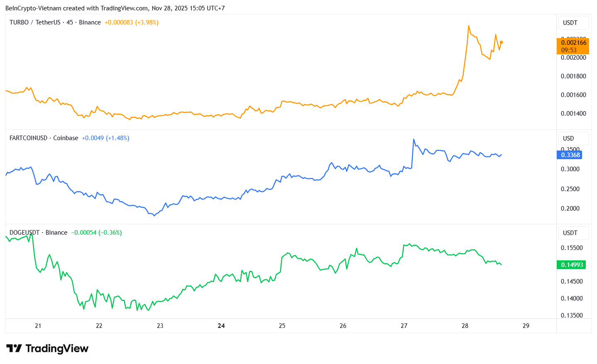This screenshot has width=597, height=364.
Task: Click the FARTCOIN +1.48% change value
Action: tap(117, 138)
